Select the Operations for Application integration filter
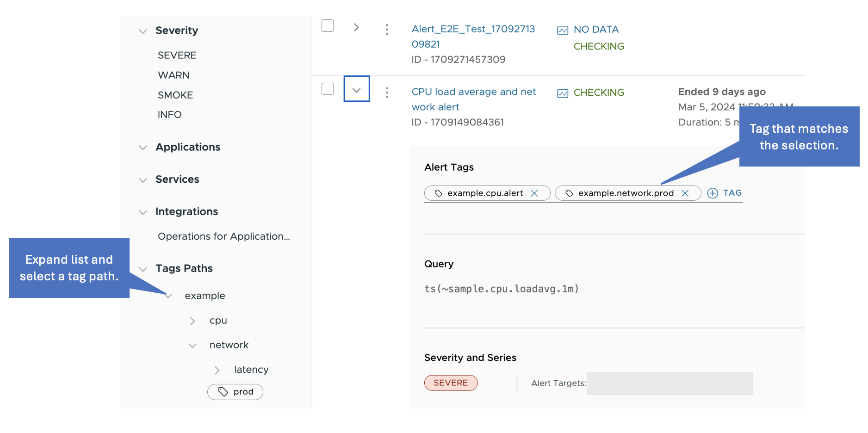The image size is (868, 433). click(x=224, y=236)
